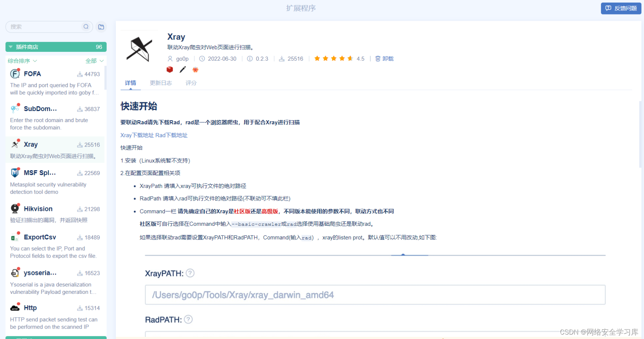Click the XrayPATH help question icon
This screenshot has width=644, height=339.
[190, 273]
